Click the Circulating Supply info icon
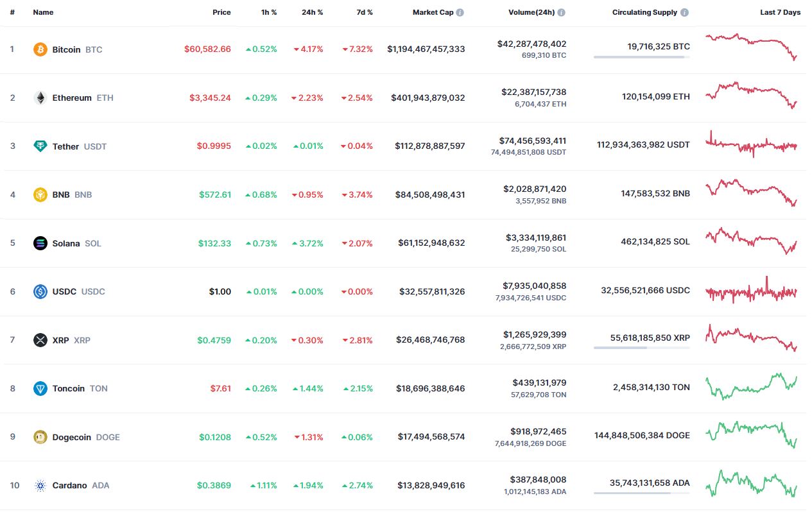The height and width of the screenshot is (514, 812). click(x=684, y=12)
